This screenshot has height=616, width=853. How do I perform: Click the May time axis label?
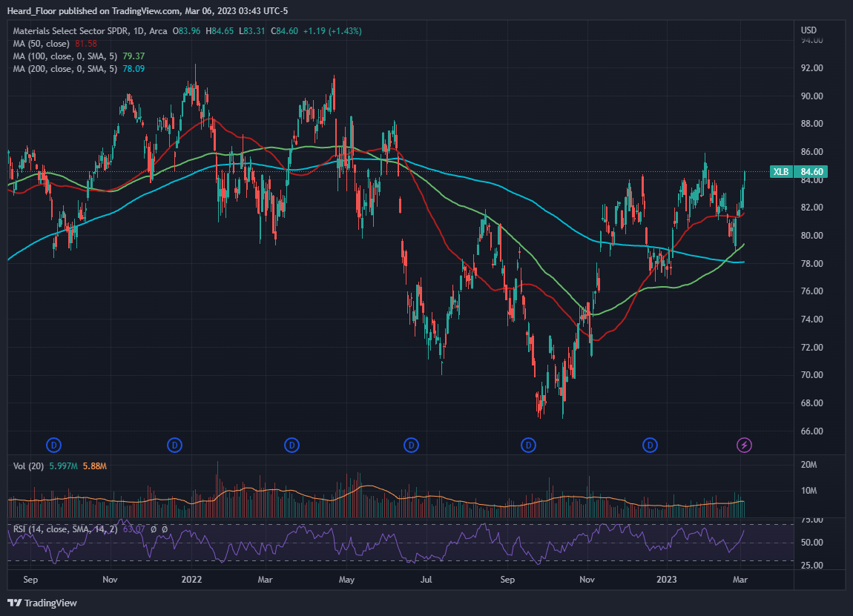point(346,579)
